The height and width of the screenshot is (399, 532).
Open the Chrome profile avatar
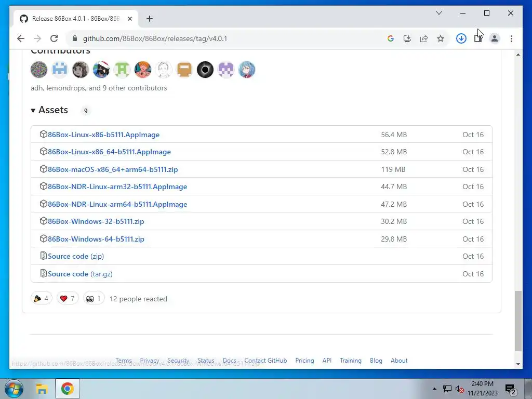[x=495, y=38]
